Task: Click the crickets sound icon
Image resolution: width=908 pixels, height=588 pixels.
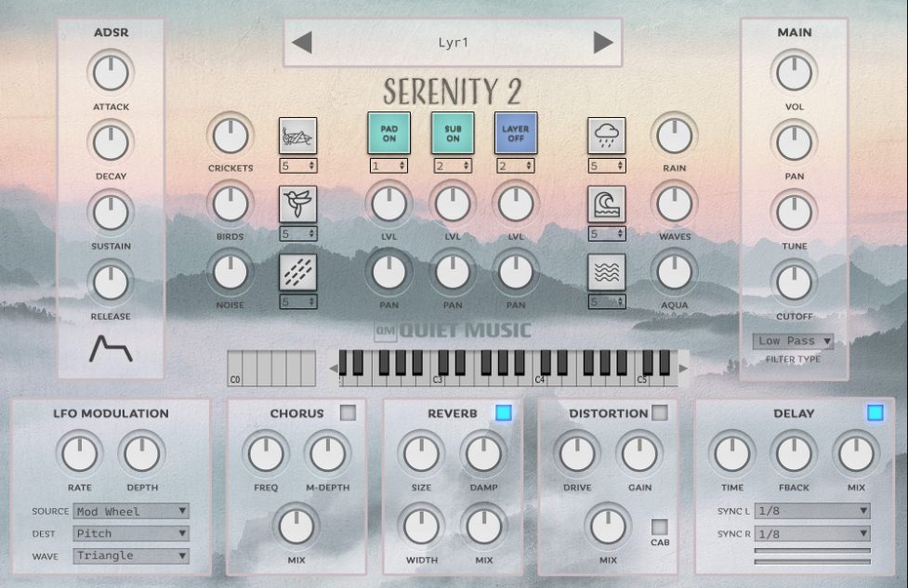Action: pos(298,136)
